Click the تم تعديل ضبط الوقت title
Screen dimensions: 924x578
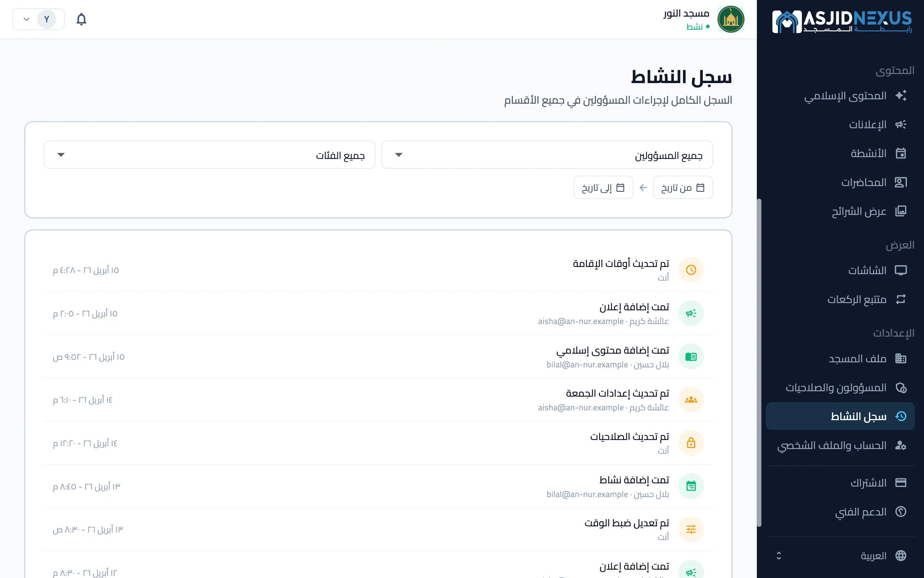pos(627,523)
